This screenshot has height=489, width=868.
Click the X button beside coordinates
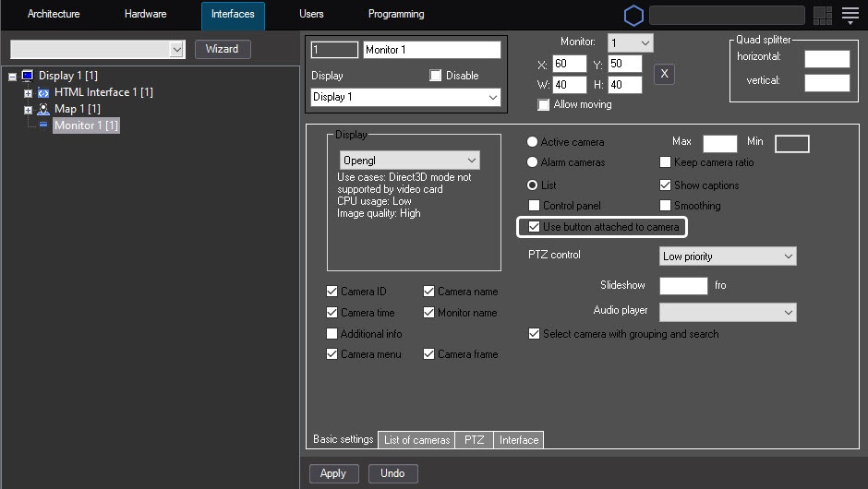pyautogui.click(x=664, y=75)
